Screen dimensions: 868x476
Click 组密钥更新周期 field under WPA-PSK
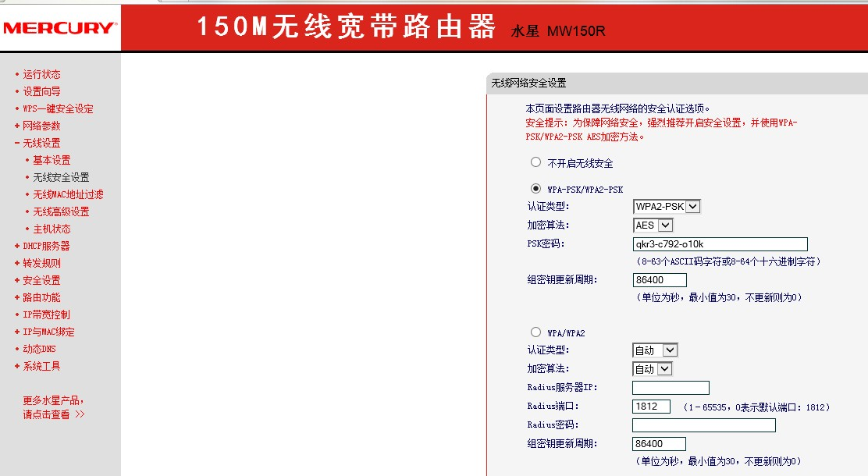pyautogui.click(x=660, y=280)
